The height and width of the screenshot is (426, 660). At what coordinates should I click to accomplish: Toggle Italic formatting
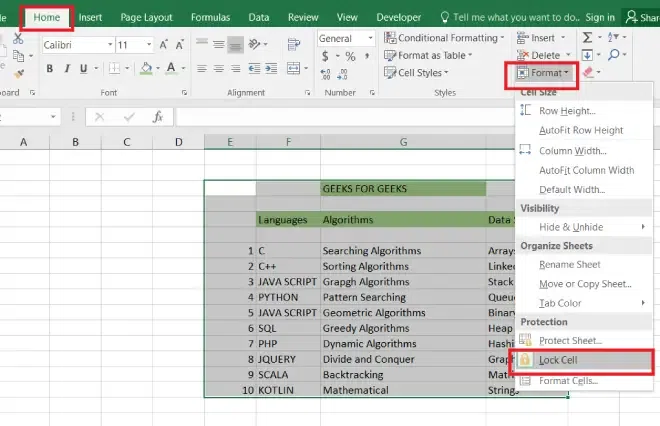point(67,68)
